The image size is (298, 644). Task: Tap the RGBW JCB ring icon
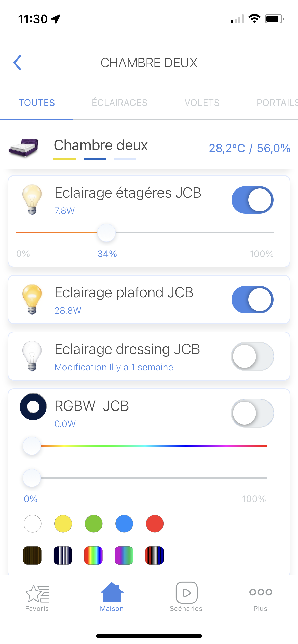[33, 406]
